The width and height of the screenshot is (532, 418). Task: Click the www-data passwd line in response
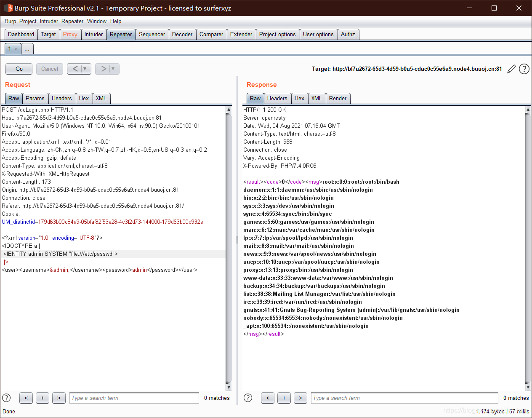pyautogui.click(x=318, y=278)
